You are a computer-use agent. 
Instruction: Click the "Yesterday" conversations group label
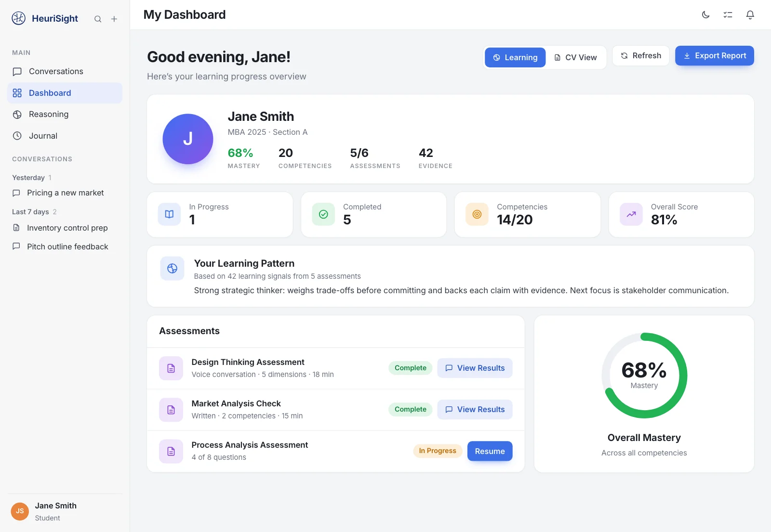28,178
